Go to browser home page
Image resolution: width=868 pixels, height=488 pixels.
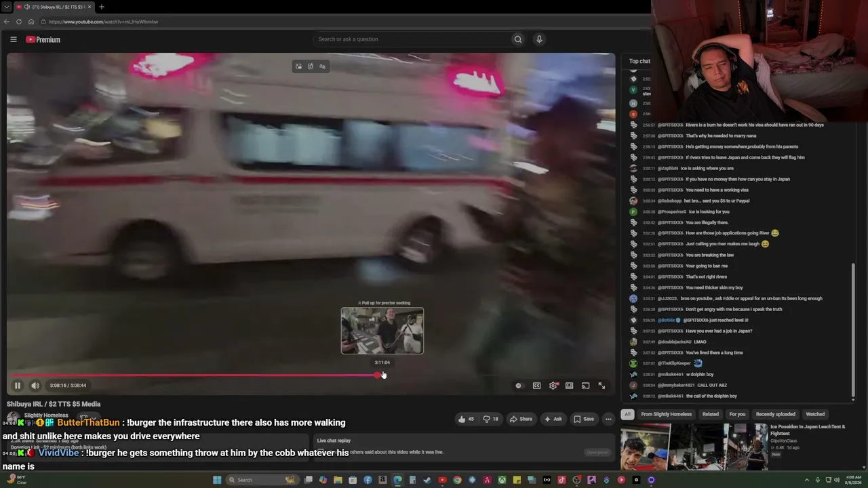pos(31,22)
